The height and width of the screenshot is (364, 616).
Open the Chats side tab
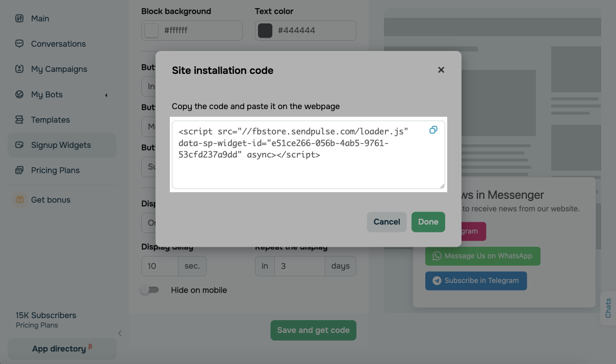pyautogui.click(x=608, y=308)
